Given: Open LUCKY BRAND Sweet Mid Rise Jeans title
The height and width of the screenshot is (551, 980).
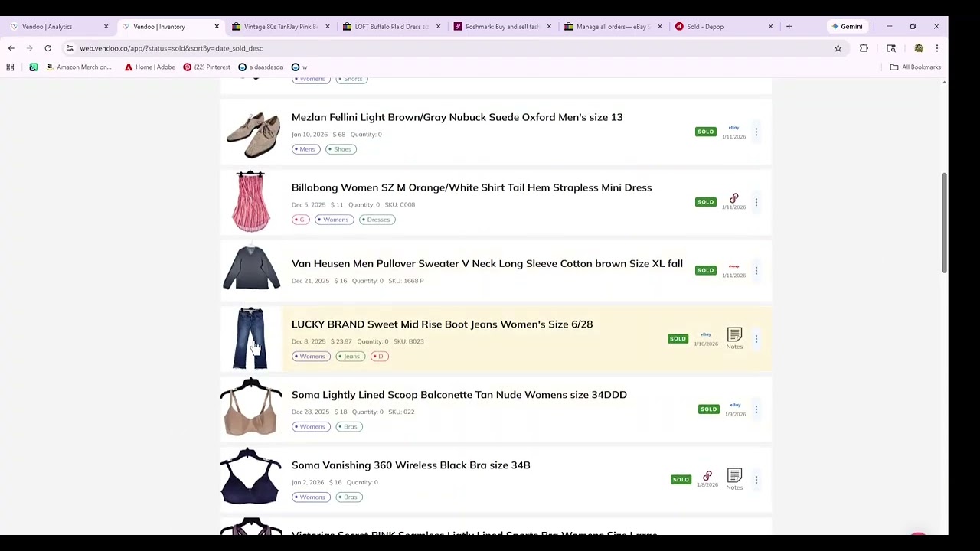Looking at the screenshot, I should 442,324.
